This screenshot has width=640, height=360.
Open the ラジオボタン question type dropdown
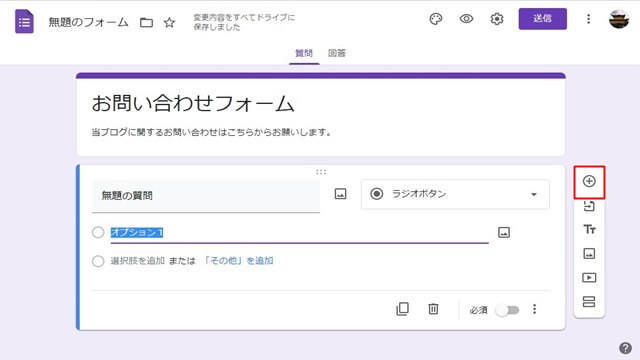pyautogui.click(x=455, y=194)
